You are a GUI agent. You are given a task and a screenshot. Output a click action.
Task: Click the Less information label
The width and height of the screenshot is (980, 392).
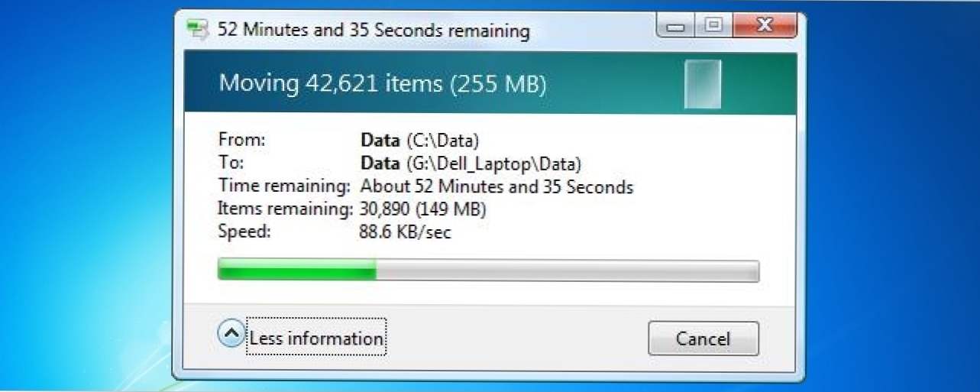tap(316, 338)
